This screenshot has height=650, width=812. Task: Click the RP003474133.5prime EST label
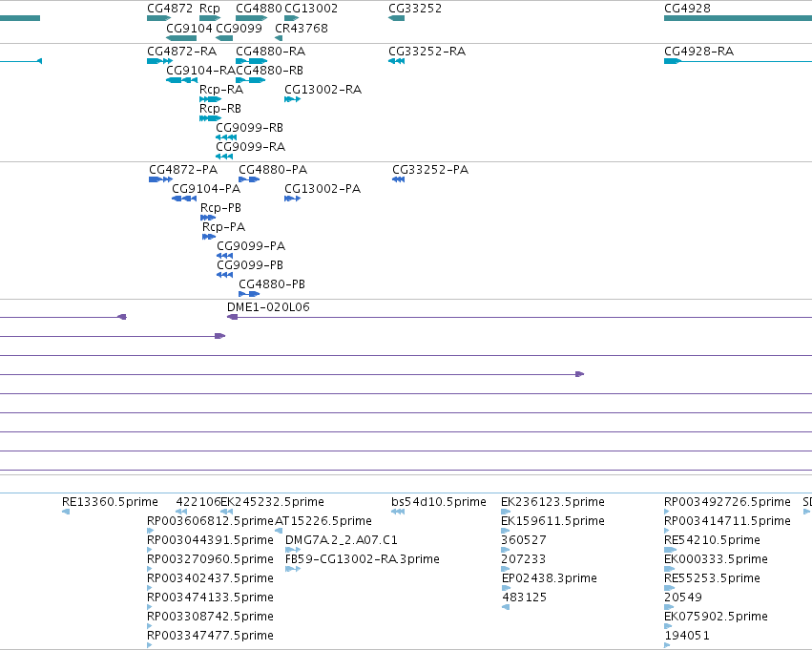pos(210,598)
